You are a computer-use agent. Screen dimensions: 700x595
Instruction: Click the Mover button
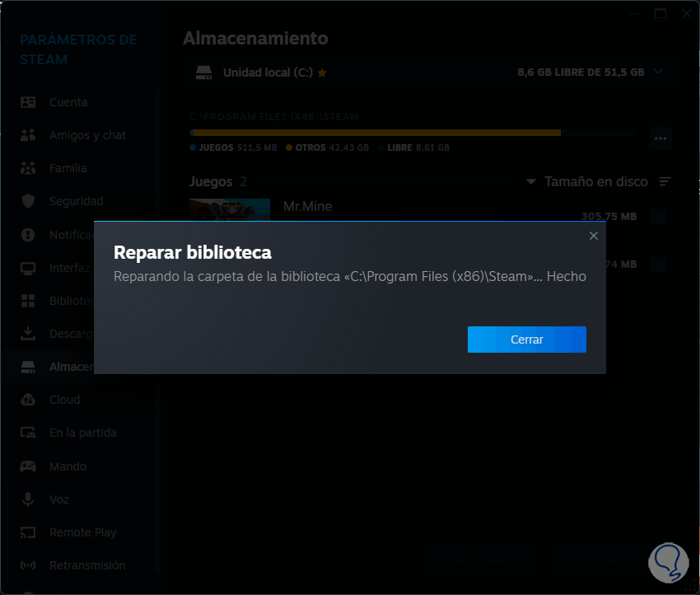(x=607, y=560)
